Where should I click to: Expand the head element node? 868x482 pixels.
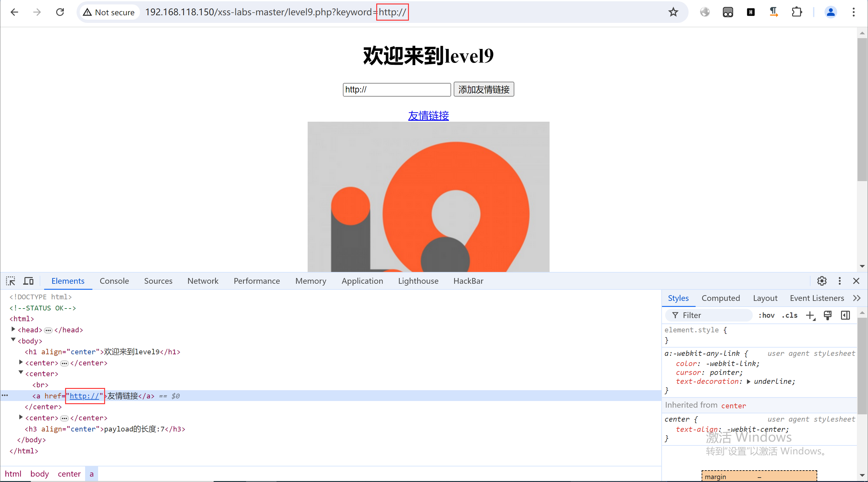point(13,329)
